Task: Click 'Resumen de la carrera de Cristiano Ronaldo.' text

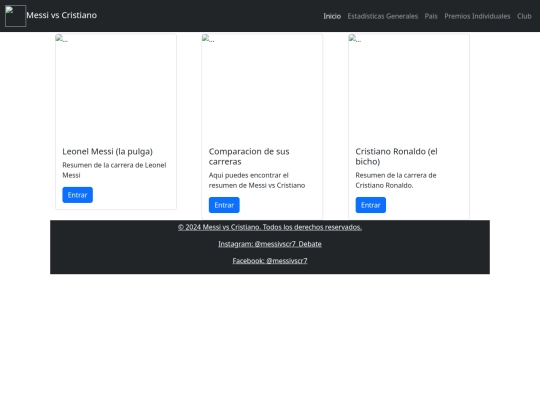Action: (396, 180)
